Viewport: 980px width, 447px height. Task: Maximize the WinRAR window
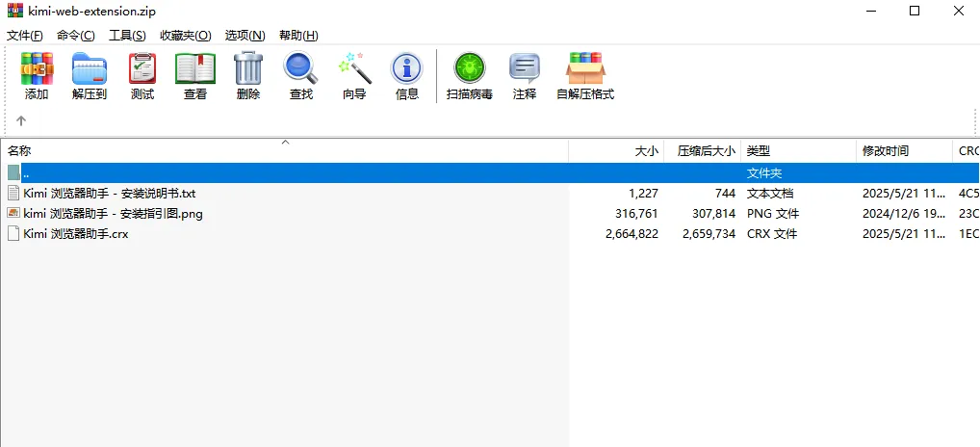click(x=915, y=11)
